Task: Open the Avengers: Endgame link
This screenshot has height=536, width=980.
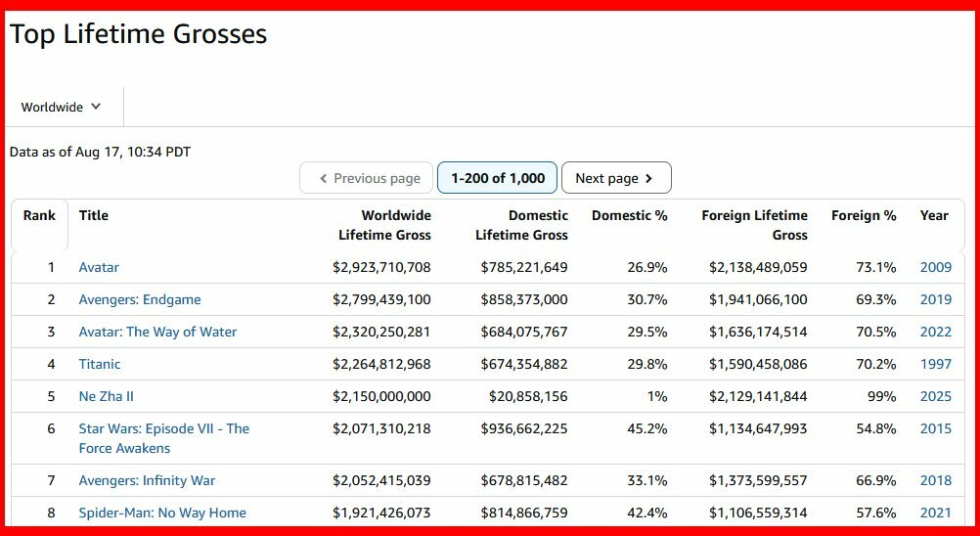Action: (x=140, y=300)
